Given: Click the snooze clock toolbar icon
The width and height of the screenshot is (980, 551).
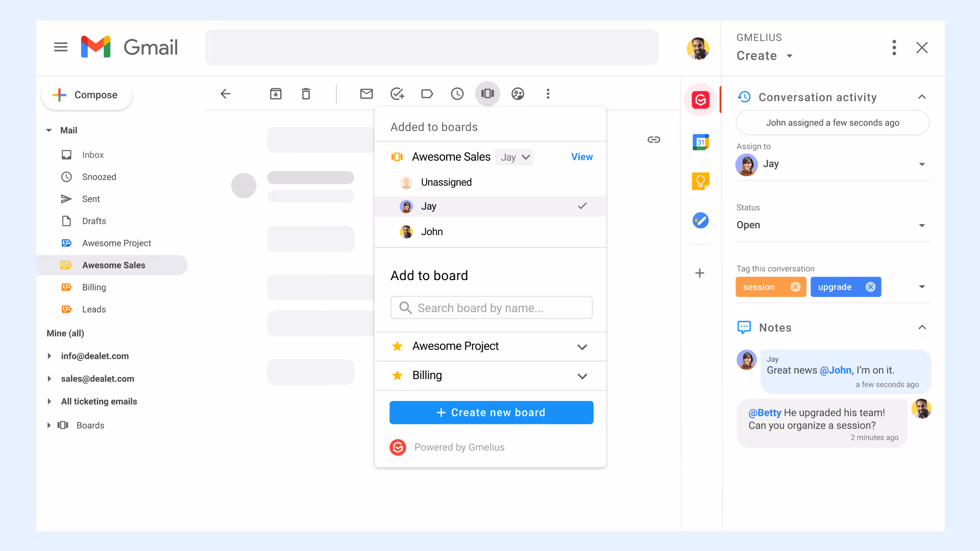Looking at the screenshot, I should coord(457,94).
